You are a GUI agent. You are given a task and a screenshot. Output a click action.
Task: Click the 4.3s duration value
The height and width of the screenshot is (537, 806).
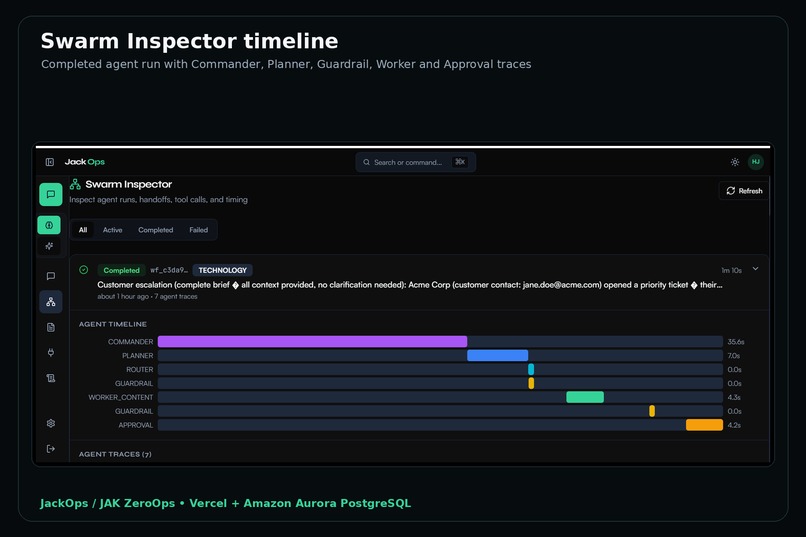click(734, 397)
